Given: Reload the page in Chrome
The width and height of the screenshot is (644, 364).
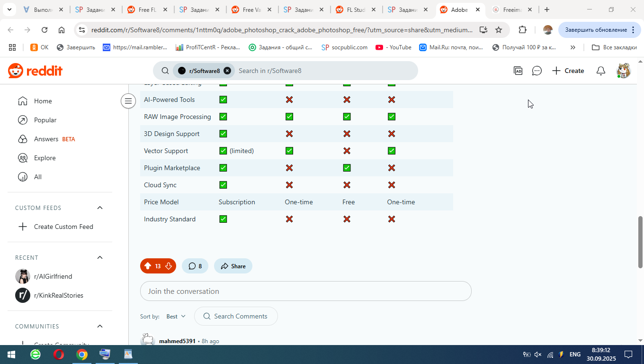Looking at the screenshot, I should tap(45, 30).
